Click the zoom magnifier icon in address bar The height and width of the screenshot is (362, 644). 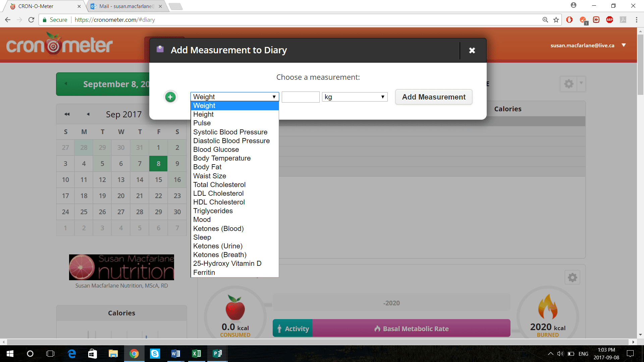[x=545, y=20]
